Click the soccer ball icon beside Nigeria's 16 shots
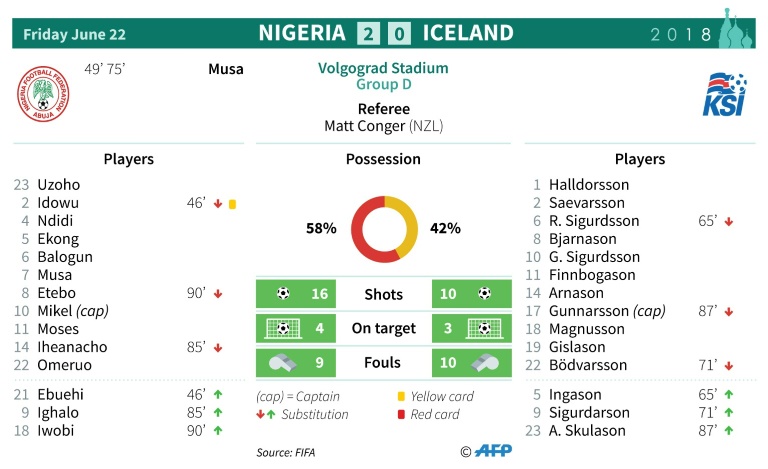This screenshot has height=469, width=768. pos(283,293)
